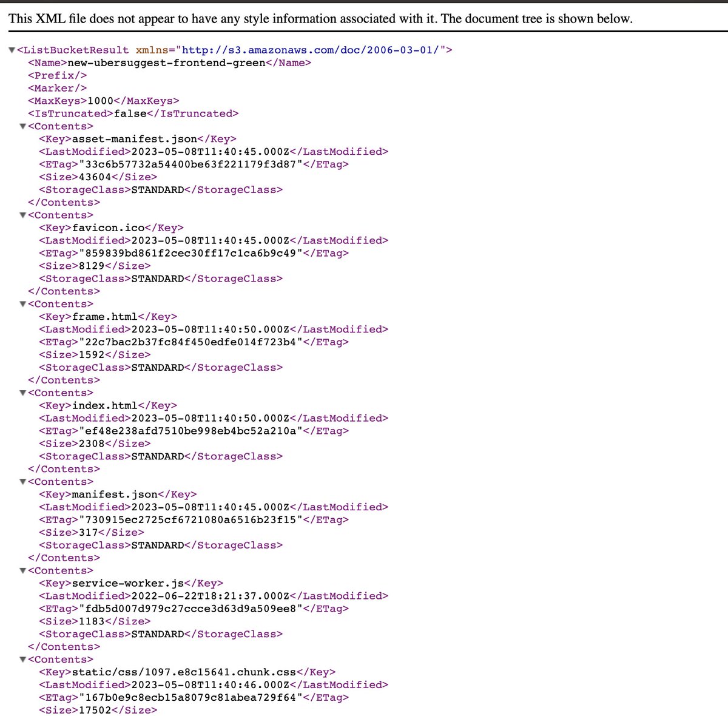Click the closing Contents tag after service-worker.js
The image size is (728, 716).
coord(64,647)
